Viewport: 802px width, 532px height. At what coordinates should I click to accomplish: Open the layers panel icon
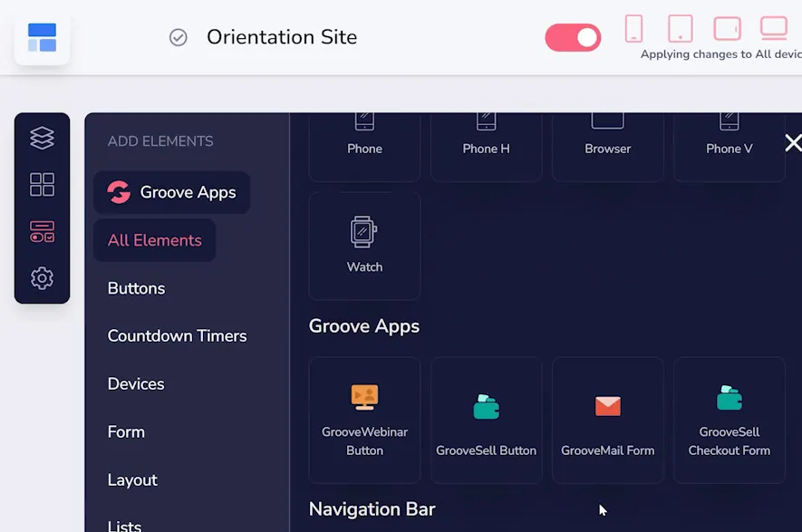42,138
